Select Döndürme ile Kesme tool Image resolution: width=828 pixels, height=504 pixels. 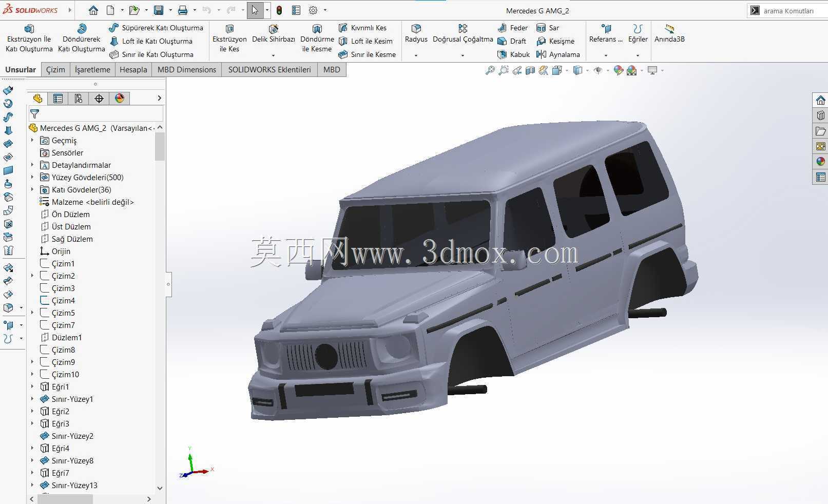tap(317, 38)
